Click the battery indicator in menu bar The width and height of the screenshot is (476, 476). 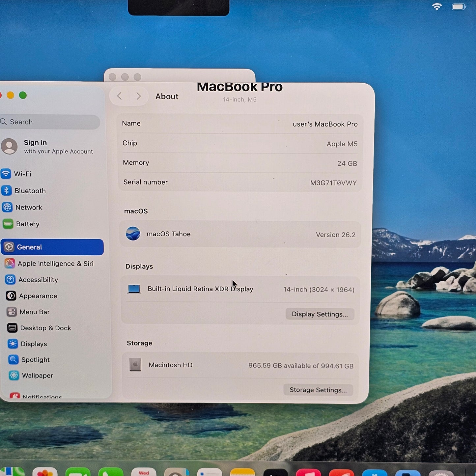click(x=458, y=7)
